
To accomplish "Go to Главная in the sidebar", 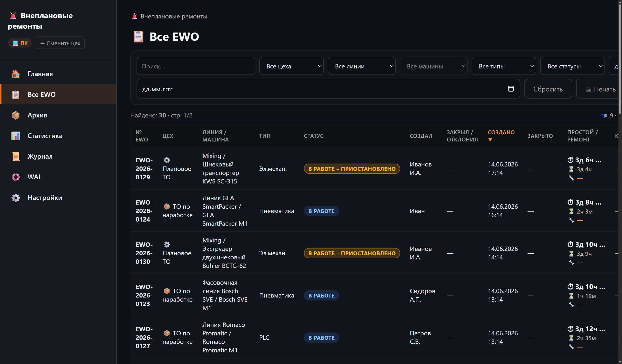I will [x=58, y=74].
